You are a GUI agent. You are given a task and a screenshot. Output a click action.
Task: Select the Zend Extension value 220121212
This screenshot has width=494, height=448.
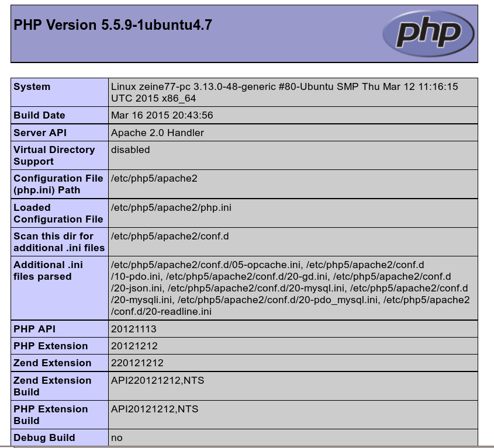click(137, 363)
